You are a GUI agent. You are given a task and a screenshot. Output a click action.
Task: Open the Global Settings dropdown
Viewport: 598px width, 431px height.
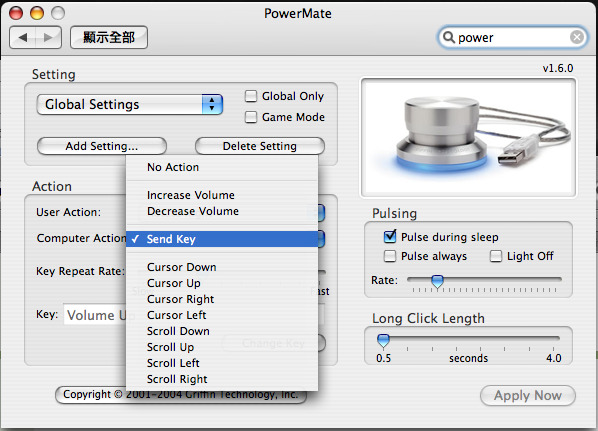[x=130, y=105]
